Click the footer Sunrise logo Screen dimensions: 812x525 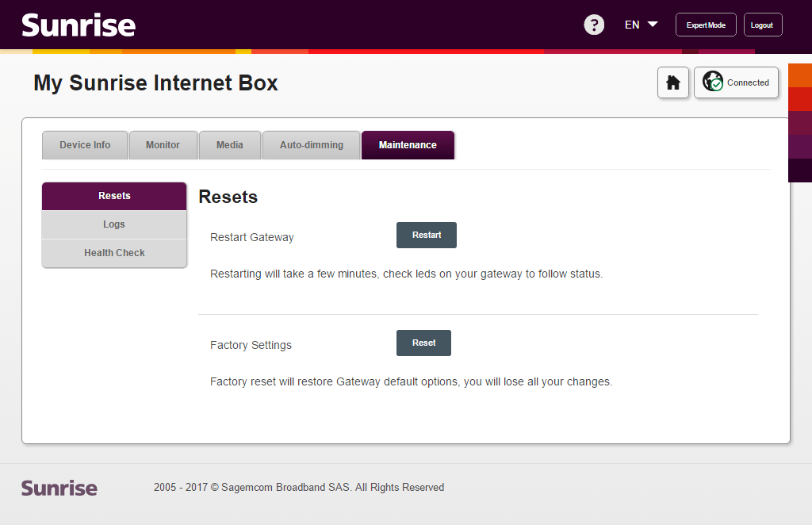59,488
